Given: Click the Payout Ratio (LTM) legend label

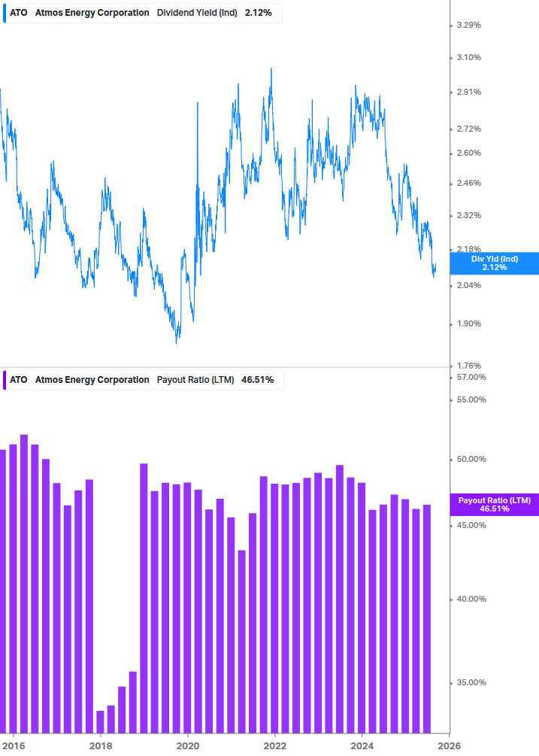Looking at the screenshot, I should [195, 380].
